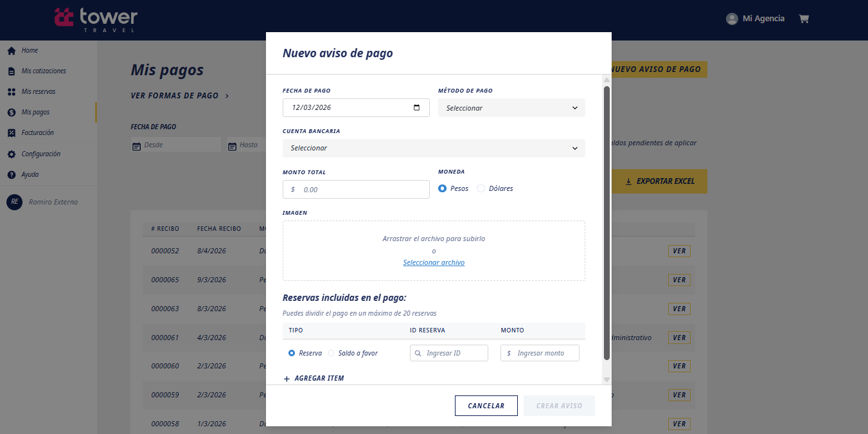868x434 pixels.
Task: Click the shopping cart icon
Action: pos(803,19)
